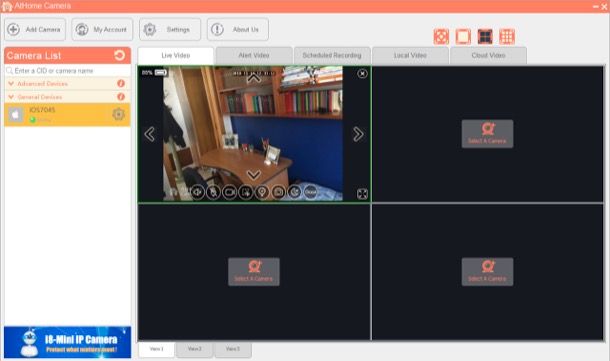This screenshot has height=361, width=610.
Task: Start recording with the camcorder icon
Action: click(230, 192)
